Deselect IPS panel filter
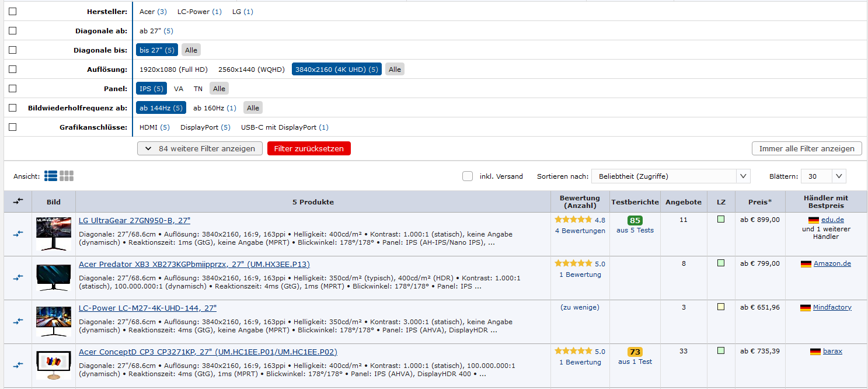This screenshot has height=389, width=868. click(151, 89)
